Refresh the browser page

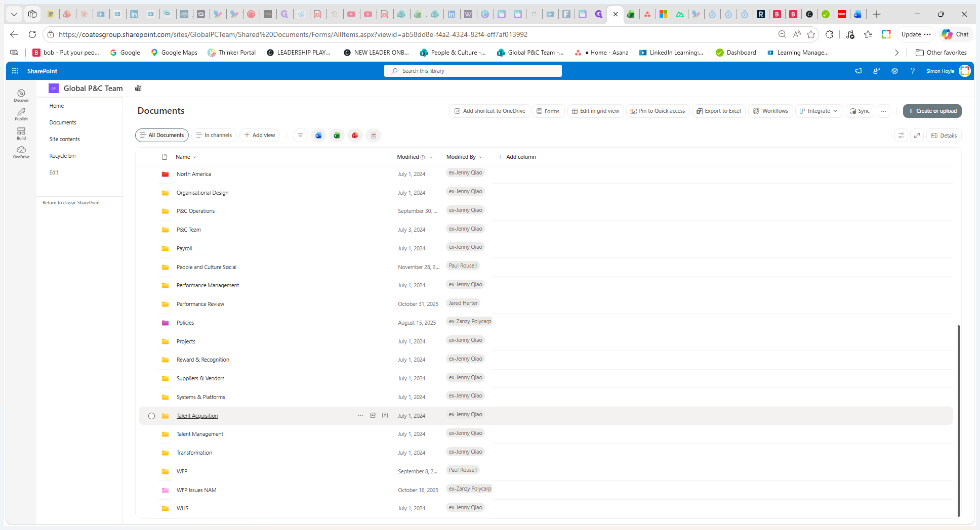[x=32, y=34]
